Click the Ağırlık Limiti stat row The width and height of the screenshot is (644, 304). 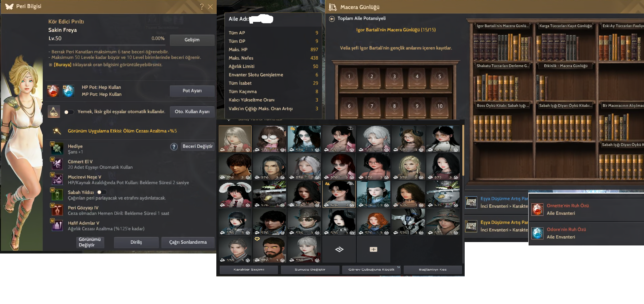273,67
